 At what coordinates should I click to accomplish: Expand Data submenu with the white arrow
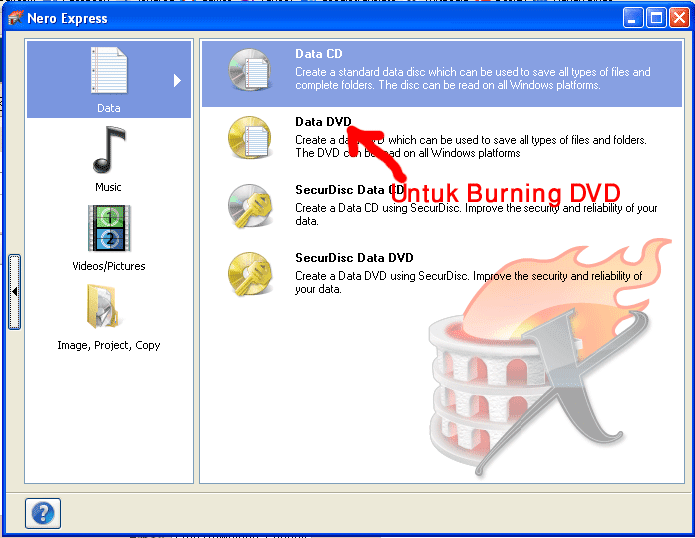coord(177,80)
